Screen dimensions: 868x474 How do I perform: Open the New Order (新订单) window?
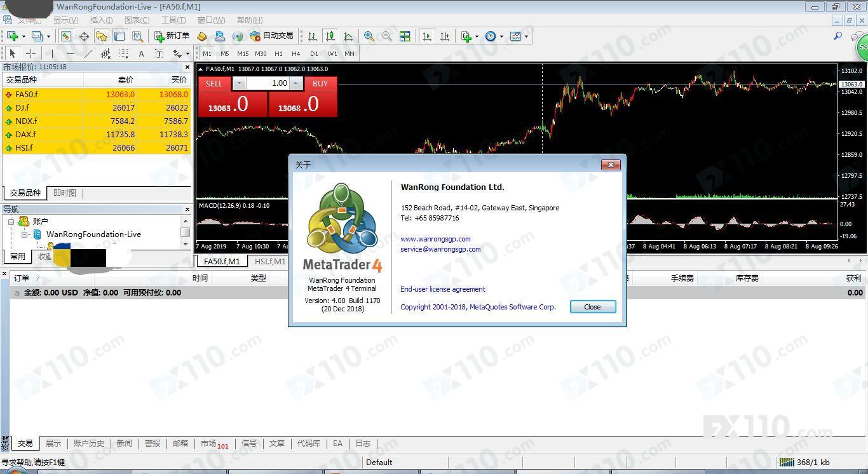pos(172,36)
